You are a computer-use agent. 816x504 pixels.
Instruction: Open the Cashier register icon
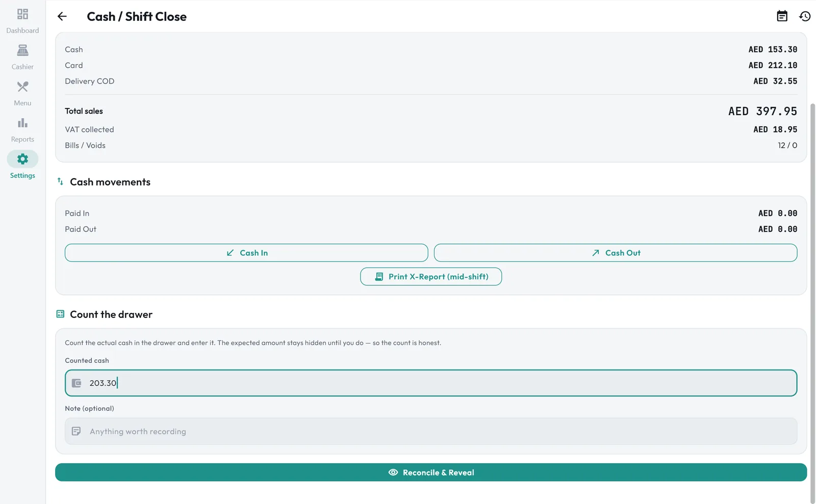[x=22, y=50]
